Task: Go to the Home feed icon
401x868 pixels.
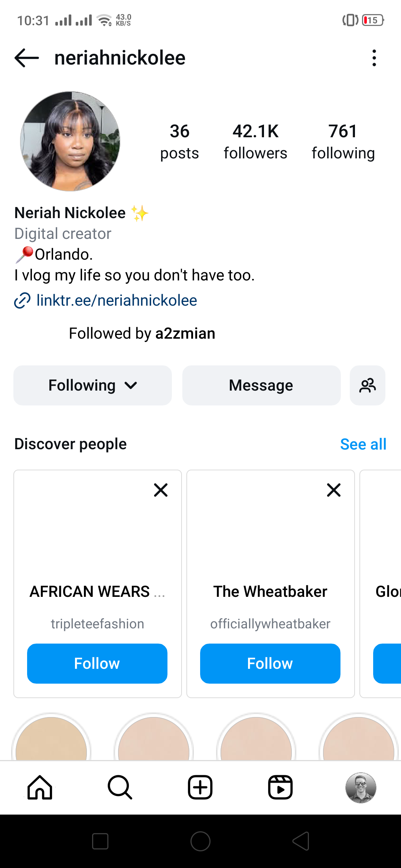Action: [40, 787]
